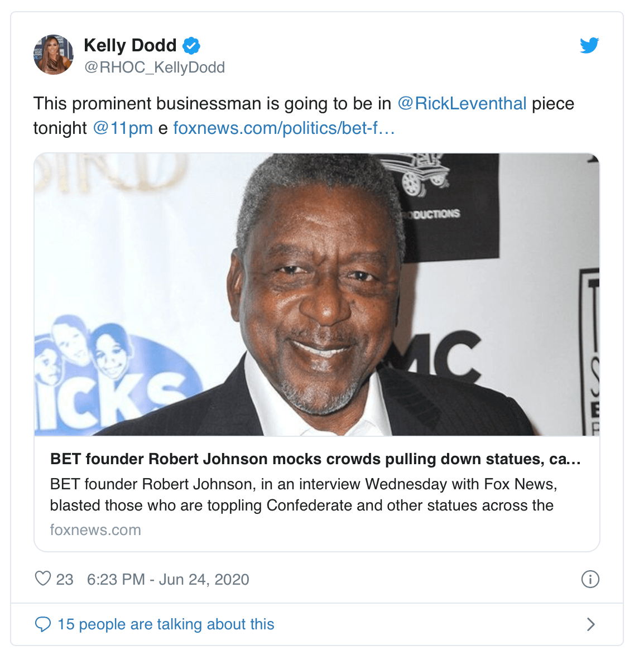The height and width of the screenshot is (655, 644).
Task: Like the tweet with heart icon
Action: (42, 579)
